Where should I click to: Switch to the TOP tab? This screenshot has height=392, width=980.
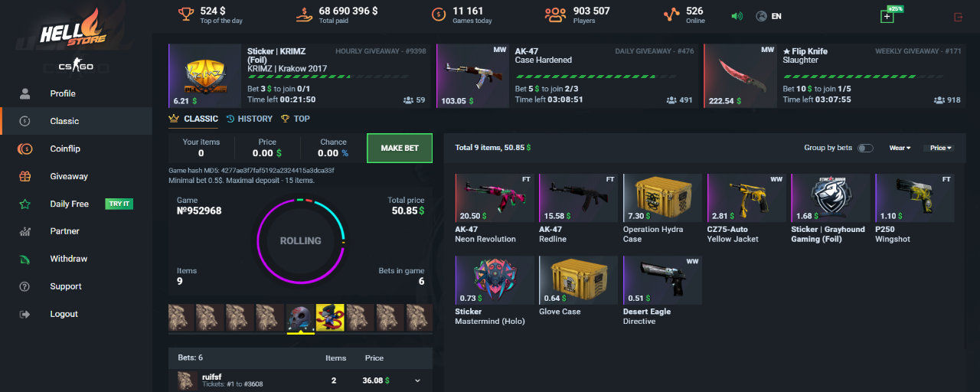[x=296, y=119]
